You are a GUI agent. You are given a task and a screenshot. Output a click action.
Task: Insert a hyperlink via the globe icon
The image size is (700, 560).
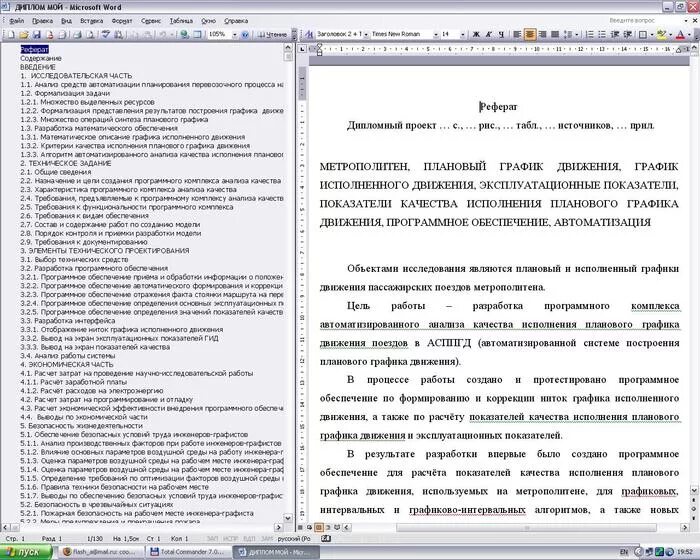coord(184,34)
